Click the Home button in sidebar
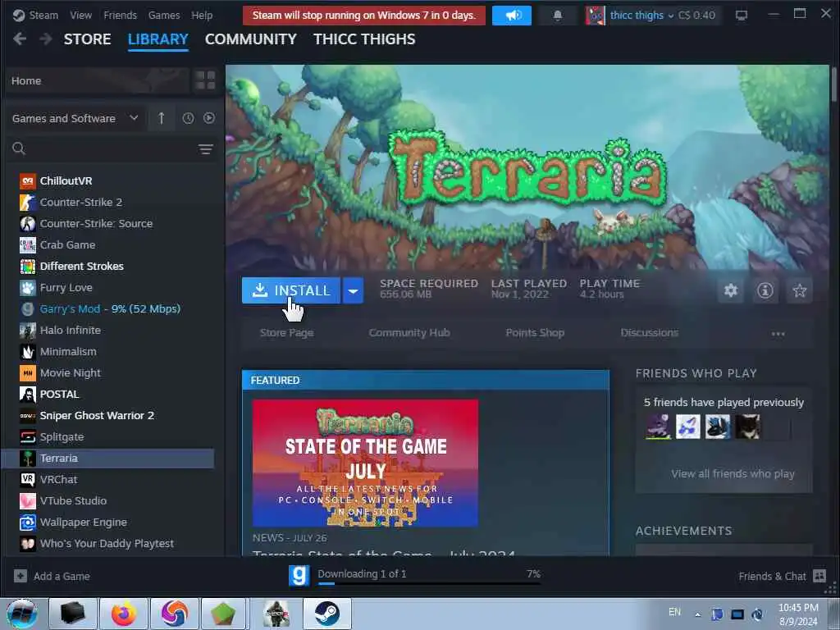 (98, 80)
